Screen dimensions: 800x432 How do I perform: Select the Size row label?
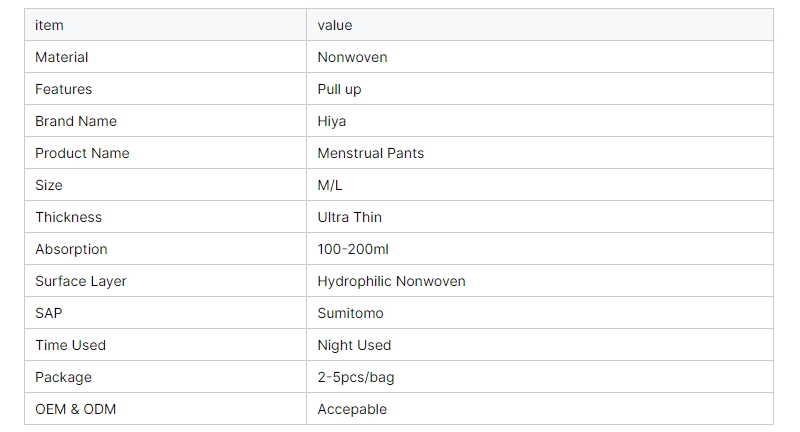pos(49,185)
